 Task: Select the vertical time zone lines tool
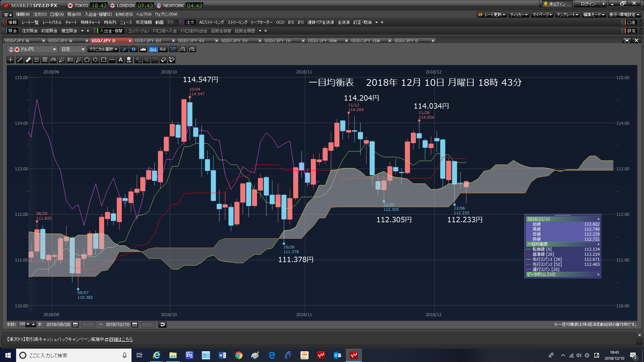tap(70, 60)
